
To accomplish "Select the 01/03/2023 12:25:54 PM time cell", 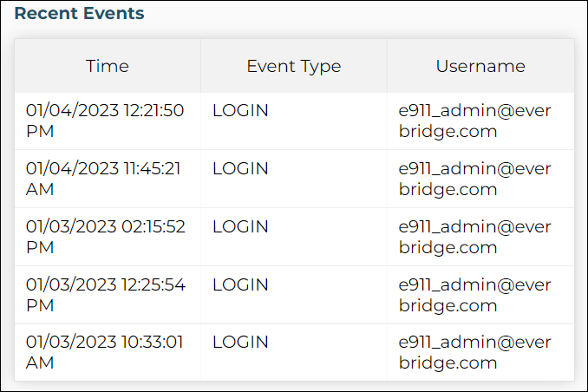I will pyautogui.click(x=106, y=295).
